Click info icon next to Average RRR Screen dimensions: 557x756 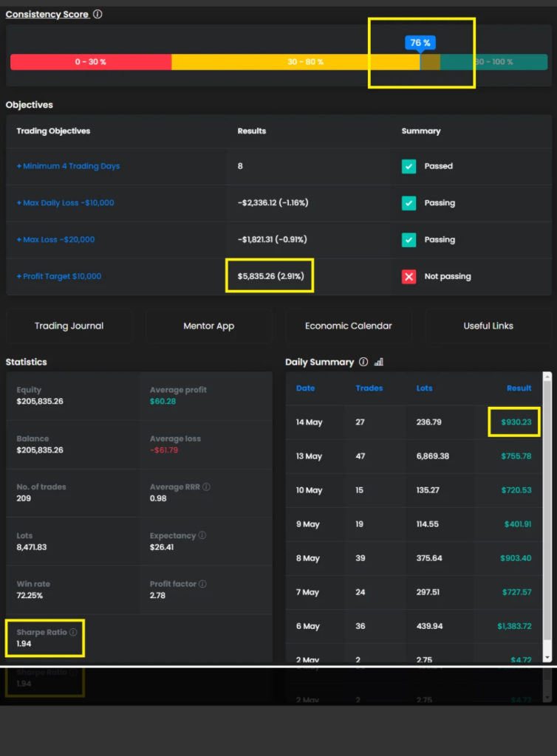[206, 487]
